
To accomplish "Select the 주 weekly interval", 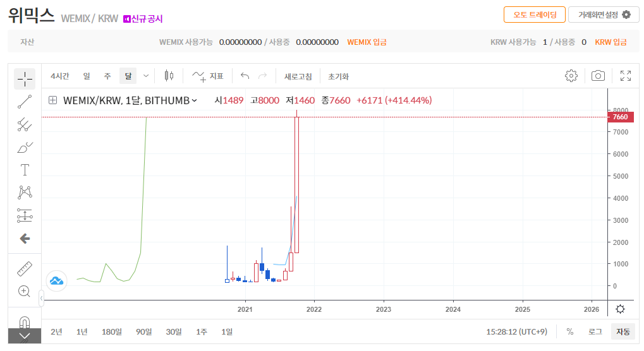I will click(107, 76).
